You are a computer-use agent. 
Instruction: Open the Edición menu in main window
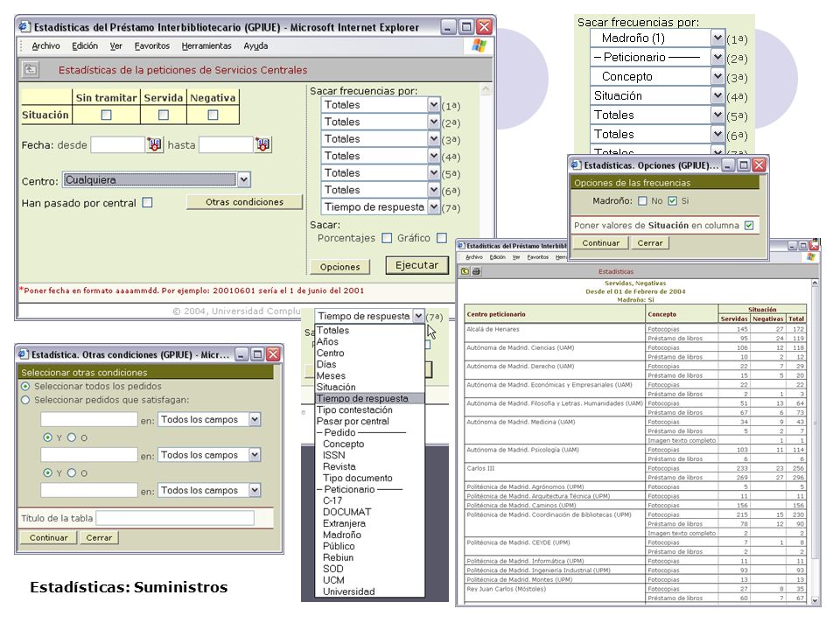tap(85, 46)
